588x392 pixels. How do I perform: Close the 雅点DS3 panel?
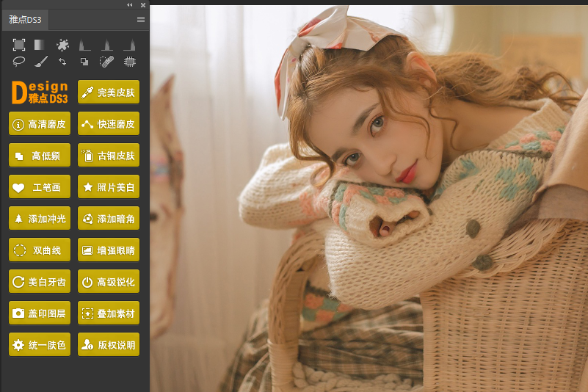143,5
